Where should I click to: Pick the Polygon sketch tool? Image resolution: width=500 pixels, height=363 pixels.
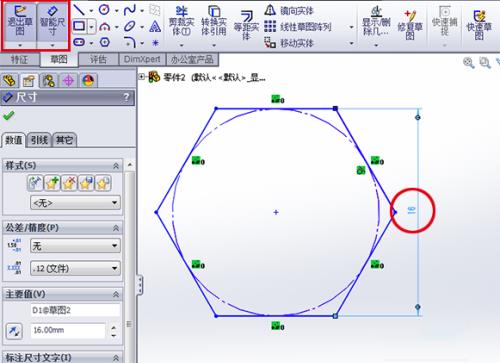pos(105,42)
